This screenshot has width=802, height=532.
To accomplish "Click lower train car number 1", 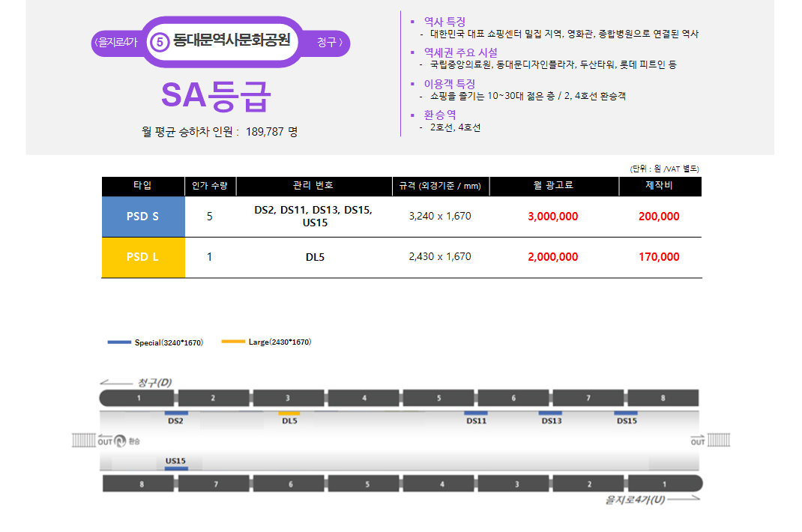I will coord(665,483).
